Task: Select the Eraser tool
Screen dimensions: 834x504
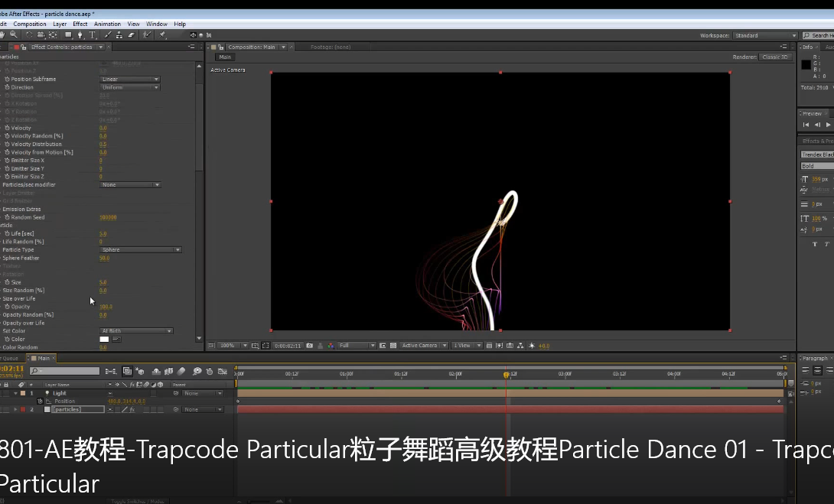Action: (x=131, y=35)
